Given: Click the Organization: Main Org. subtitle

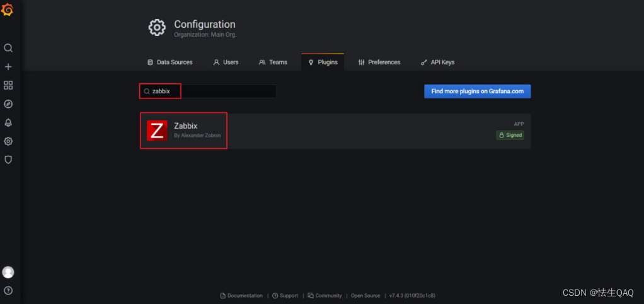Looking at the screenshot, I should [205, 35].
